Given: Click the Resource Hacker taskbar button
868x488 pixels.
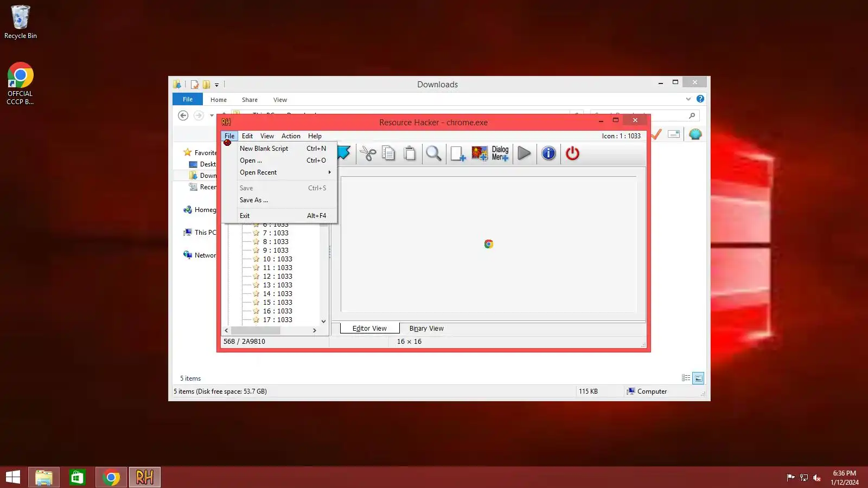Looking at the screenshot, I should click(x=145, y=477).
